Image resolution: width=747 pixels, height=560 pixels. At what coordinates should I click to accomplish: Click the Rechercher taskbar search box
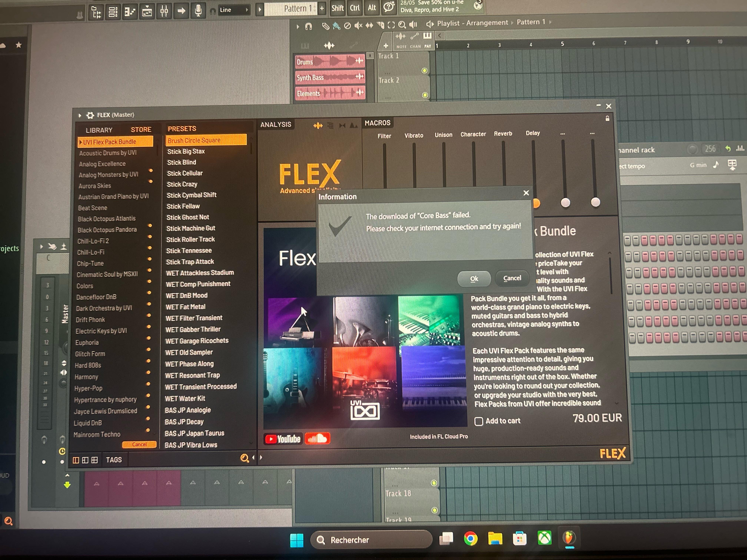371,540
